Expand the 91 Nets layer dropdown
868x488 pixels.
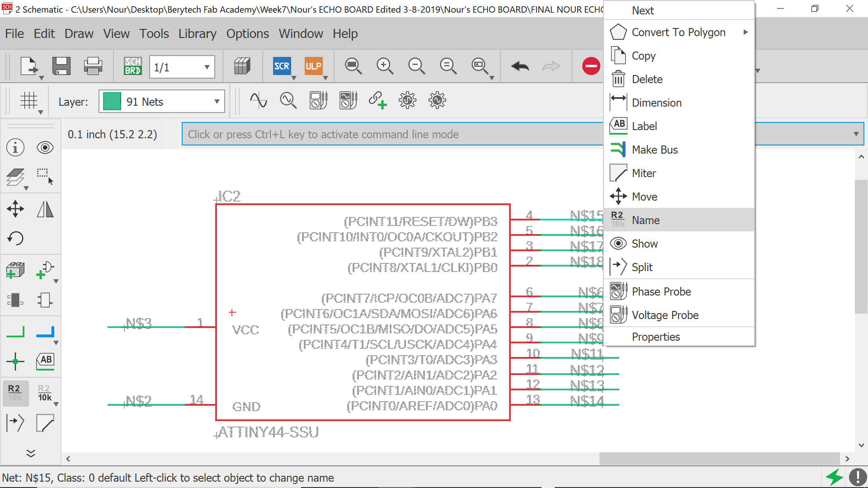pyautogui.click(x=217, y=102)
